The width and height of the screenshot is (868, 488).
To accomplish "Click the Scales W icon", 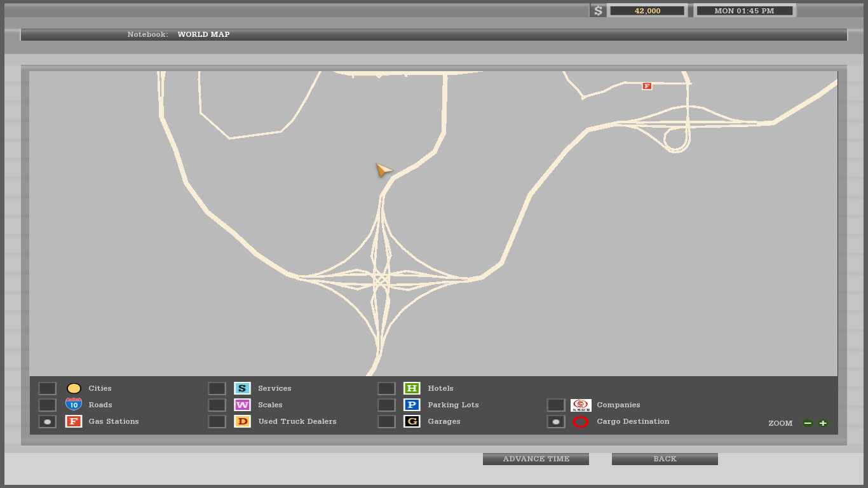I will (x=242, y=405).
